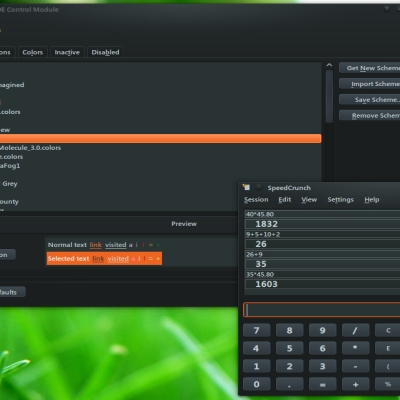The image size is (400, 400).
Task: Click the 26 result in history
Action: click(x=261, y=244)
